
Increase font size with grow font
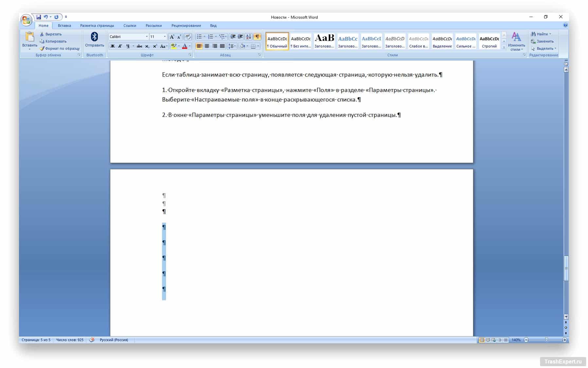pyautogui.click(x=172, y=37)
